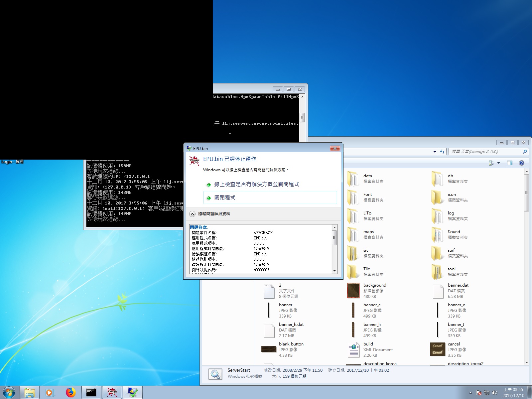Image resolution: width=532 pixels, height=399 pixels.
Task: Launch Windows Media Player from taskbar
Action: point(49,393)
